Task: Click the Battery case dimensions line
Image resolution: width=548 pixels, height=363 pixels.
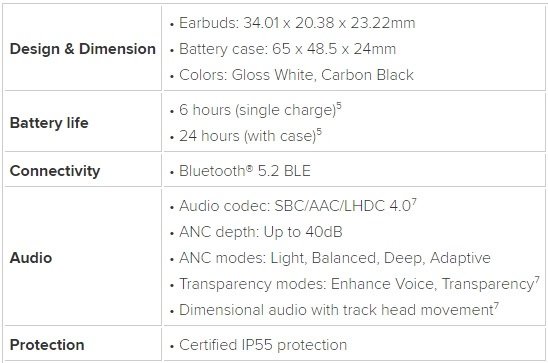Action: coord(287,49)
